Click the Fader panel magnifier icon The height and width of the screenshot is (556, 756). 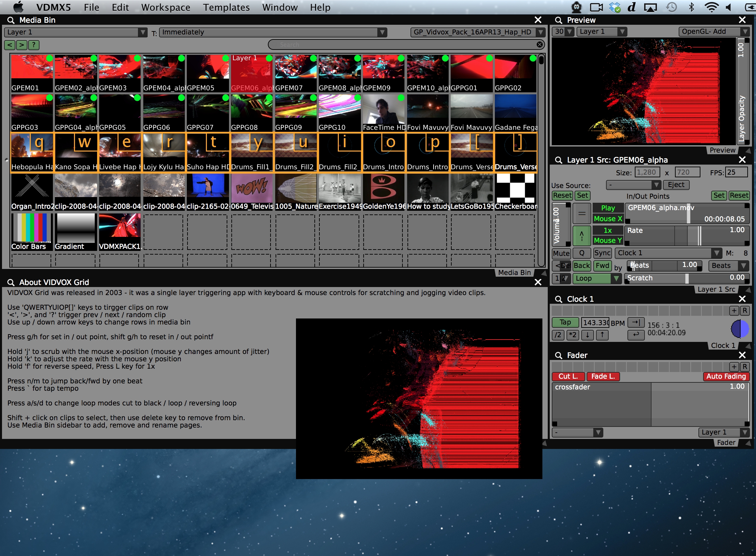558,355
